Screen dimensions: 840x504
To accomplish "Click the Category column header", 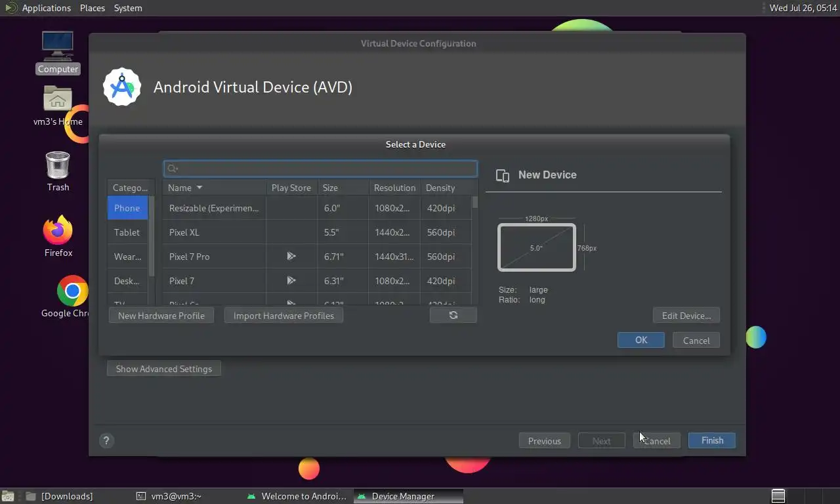I will (130, 188).
